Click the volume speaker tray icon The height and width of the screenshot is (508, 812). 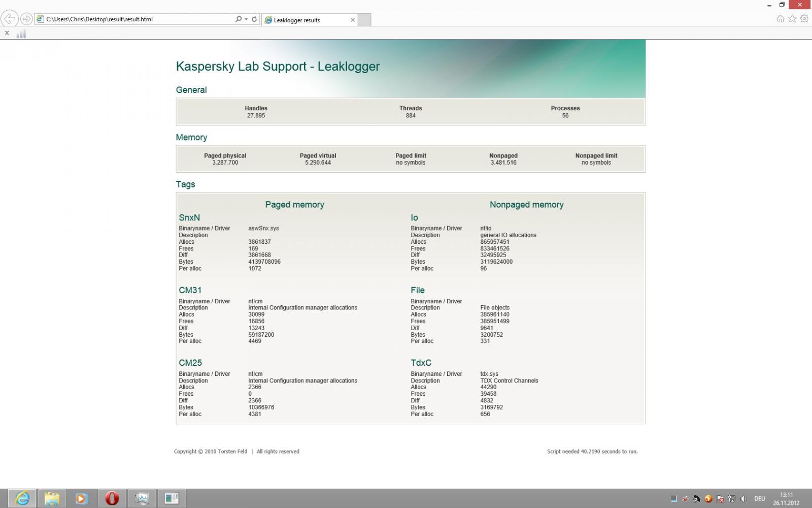tap(743, 499)
